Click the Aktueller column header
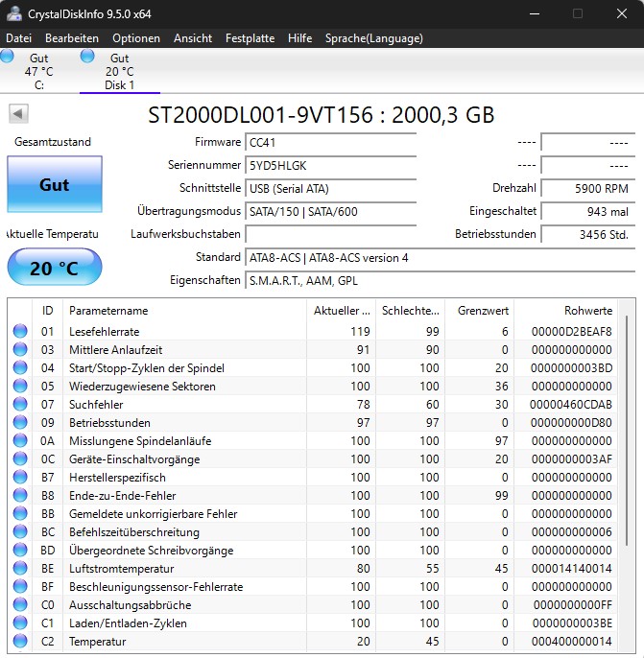Screen dimensions: 644x658 [342, 311]
